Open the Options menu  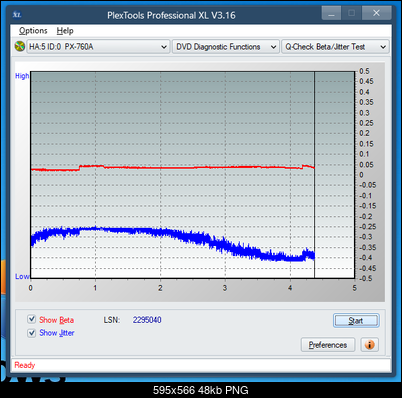pos(33,31)
